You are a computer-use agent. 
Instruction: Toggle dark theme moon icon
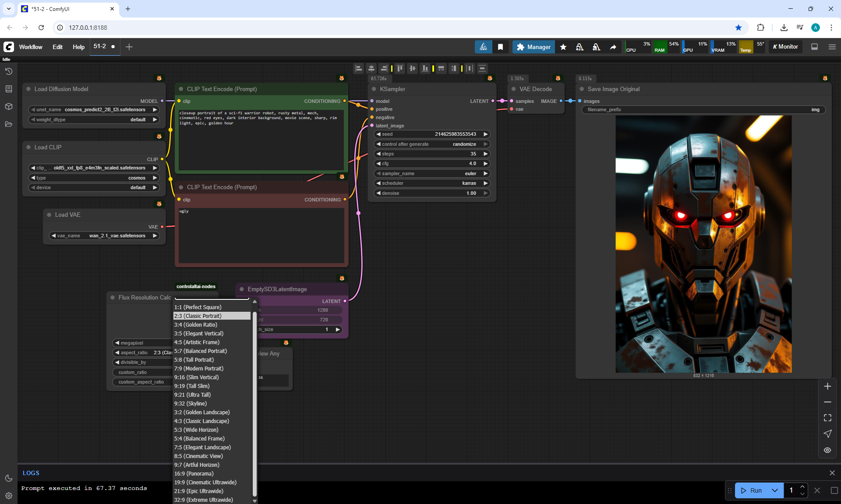pyautogui.click(x=8, y=478)
